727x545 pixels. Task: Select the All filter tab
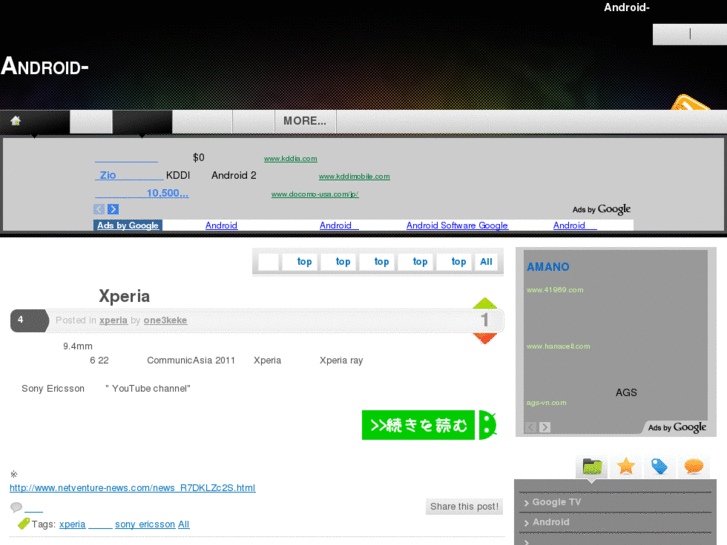pyautogui.click(x=486, y=262)
